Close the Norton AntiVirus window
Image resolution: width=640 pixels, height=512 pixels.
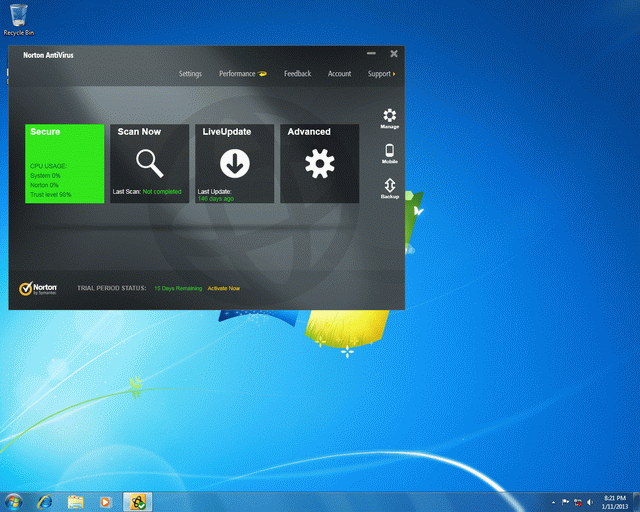click(x=394, y=53)
